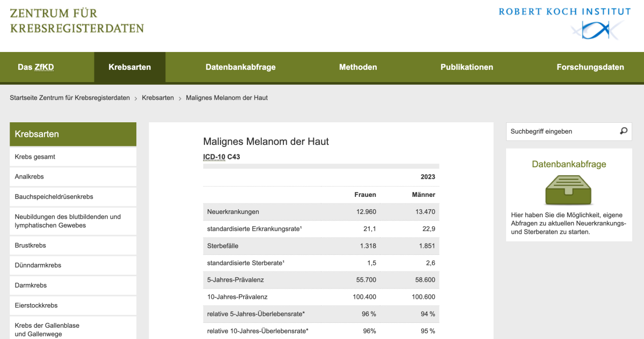Click the Datenbankabfrage heading in the right panel

coord(569,164)
